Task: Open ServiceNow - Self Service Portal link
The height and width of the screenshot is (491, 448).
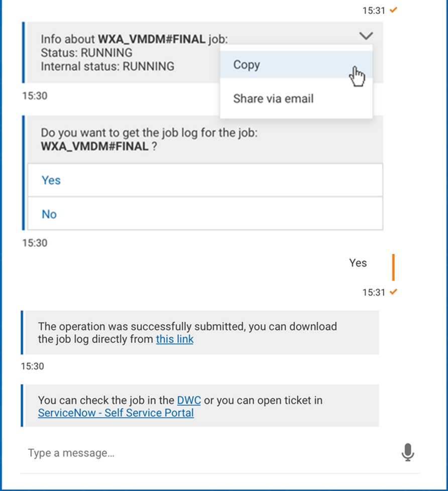Action: (116, 413)
